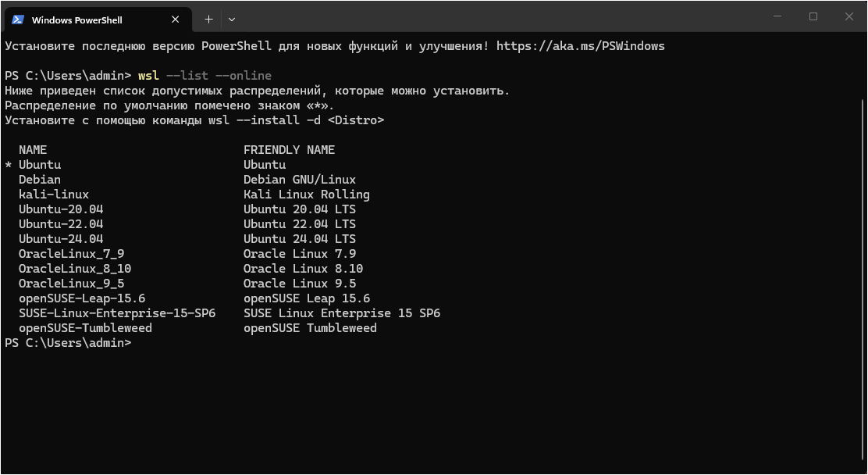Viewport: 868px width, 475px height.
Task: Click 'Debian GNU/Linux' friendly name
Action: point(300,180)
